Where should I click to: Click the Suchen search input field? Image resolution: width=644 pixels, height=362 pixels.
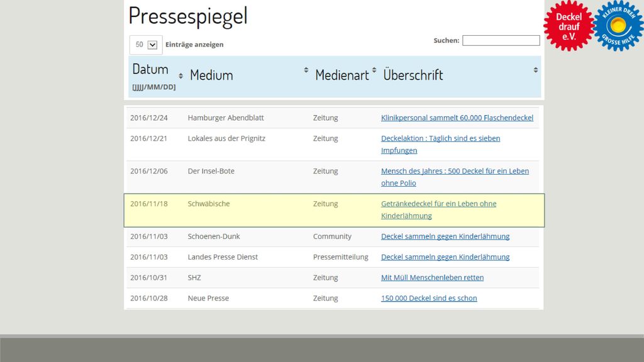pos(501,40)
